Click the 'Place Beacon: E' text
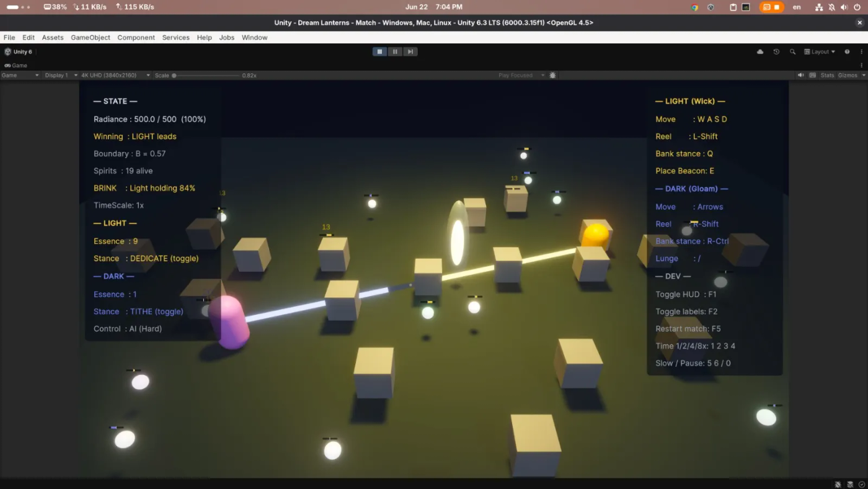Screen dimensions: 868x489 pyautogui.click(x=684, y=171)
